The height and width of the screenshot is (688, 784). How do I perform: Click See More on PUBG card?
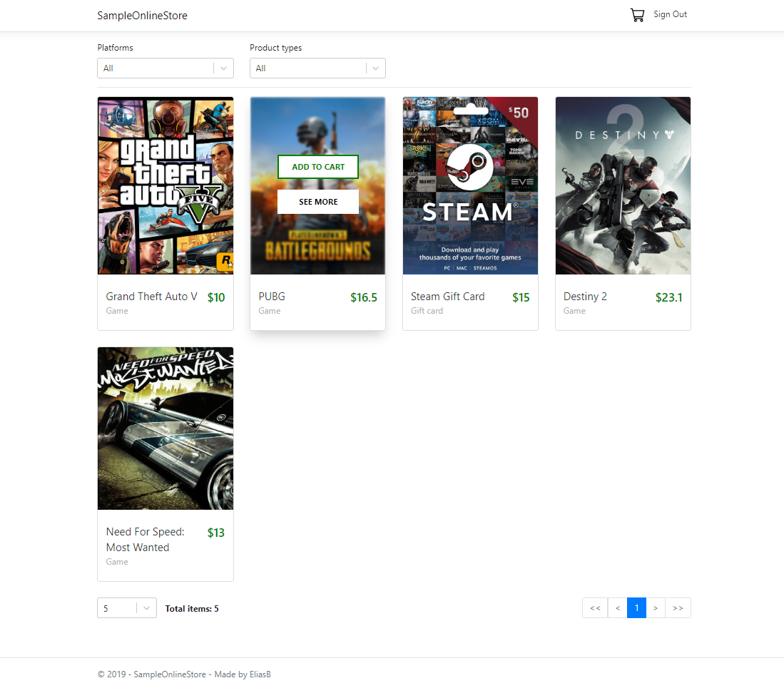click(318, 202)
